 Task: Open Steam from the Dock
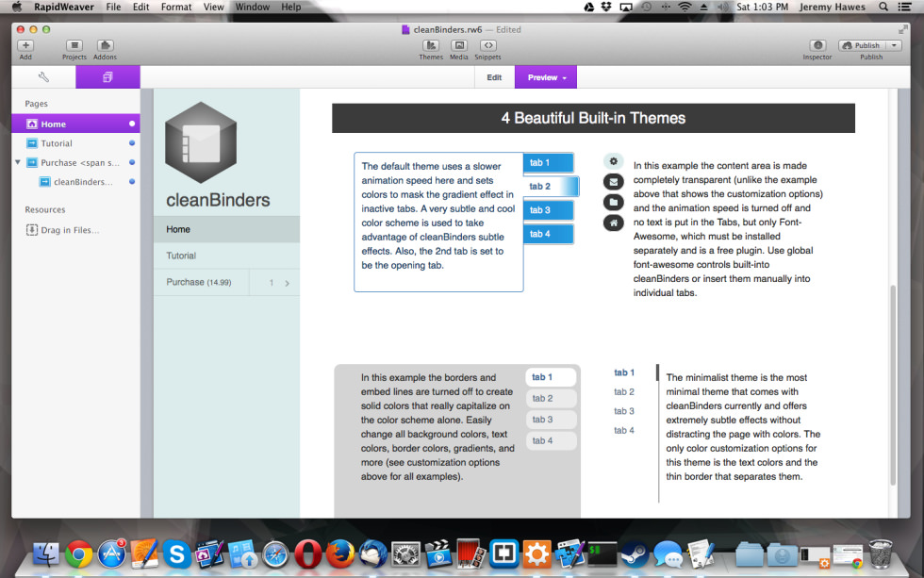tap(635, 554)
